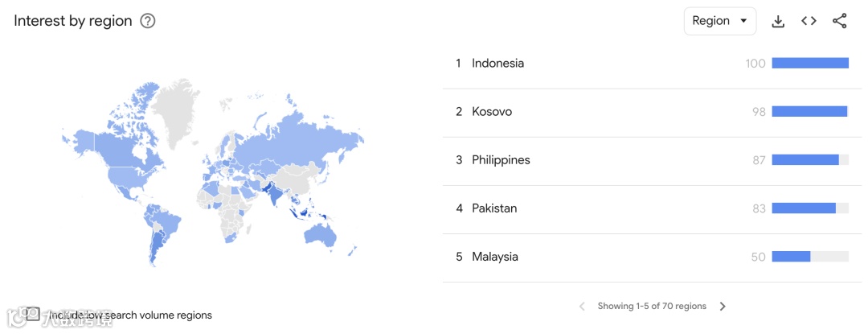Click the Region dropdown arrow

pyautogui.click(x=743, y=21)
